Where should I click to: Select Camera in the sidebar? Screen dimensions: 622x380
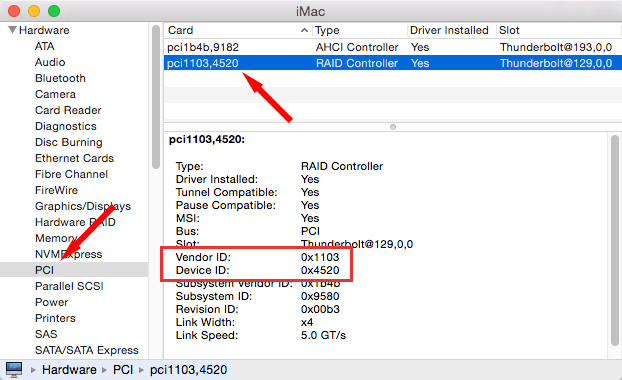tap(55, 94)
